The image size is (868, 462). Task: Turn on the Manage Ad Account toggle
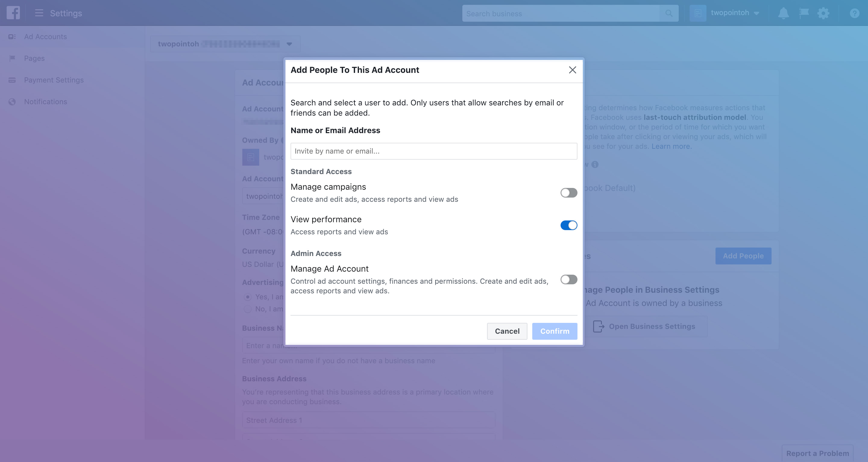pyautogui.click(x=568, y=279)
